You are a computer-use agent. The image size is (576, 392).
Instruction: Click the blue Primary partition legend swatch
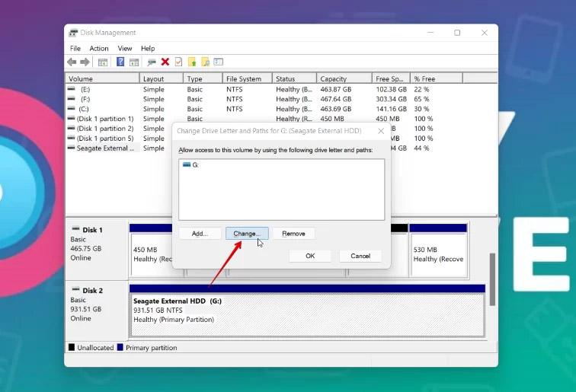tap(120, 347)
